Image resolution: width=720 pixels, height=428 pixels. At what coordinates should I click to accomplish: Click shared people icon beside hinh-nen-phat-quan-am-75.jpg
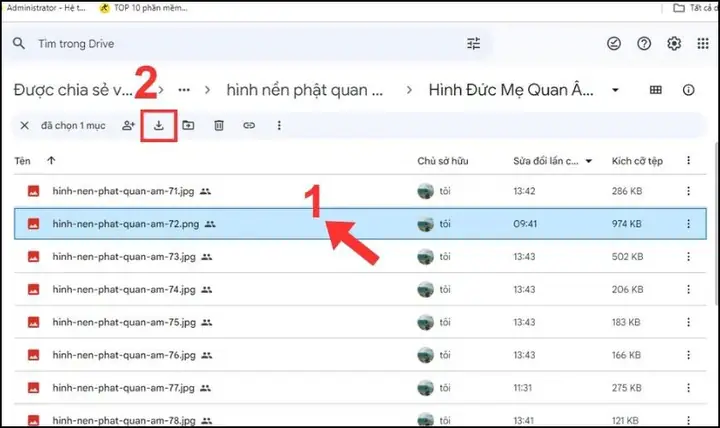pos(207,322)
